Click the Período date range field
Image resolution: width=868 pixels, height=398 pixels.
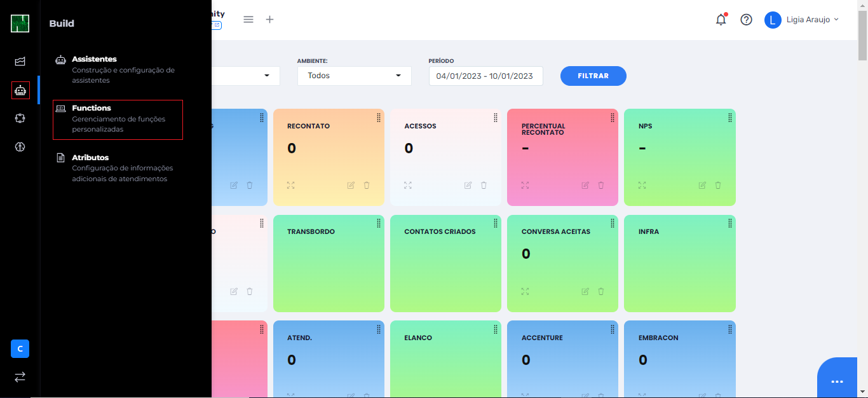pos(485,76)
